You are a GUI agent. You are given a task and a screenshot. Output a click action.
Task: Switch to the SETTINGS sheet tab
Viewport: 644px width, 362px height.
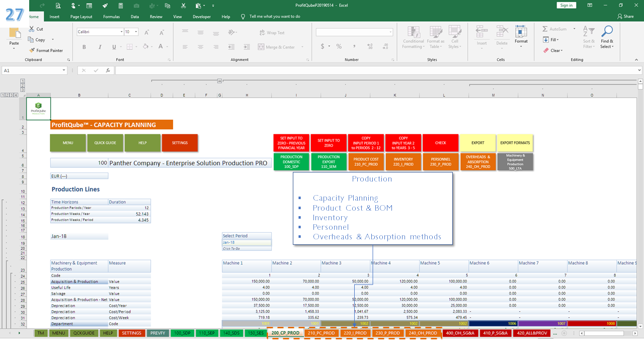pyautogui.click(x=132, y=333)
